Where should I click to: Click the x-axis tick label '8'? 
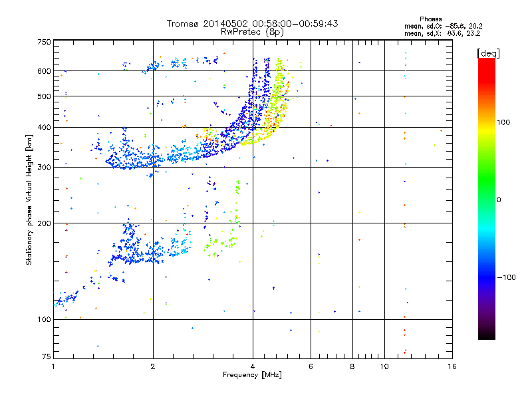pos(352,366)
